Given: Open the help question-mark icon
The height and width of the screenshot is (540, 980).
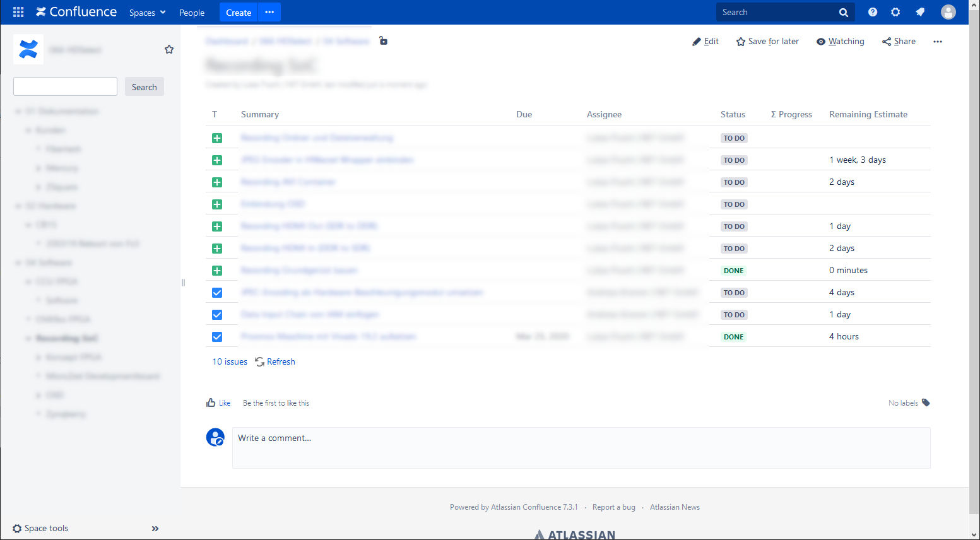Looking at the screenshot, I should (x=872, y=11).
